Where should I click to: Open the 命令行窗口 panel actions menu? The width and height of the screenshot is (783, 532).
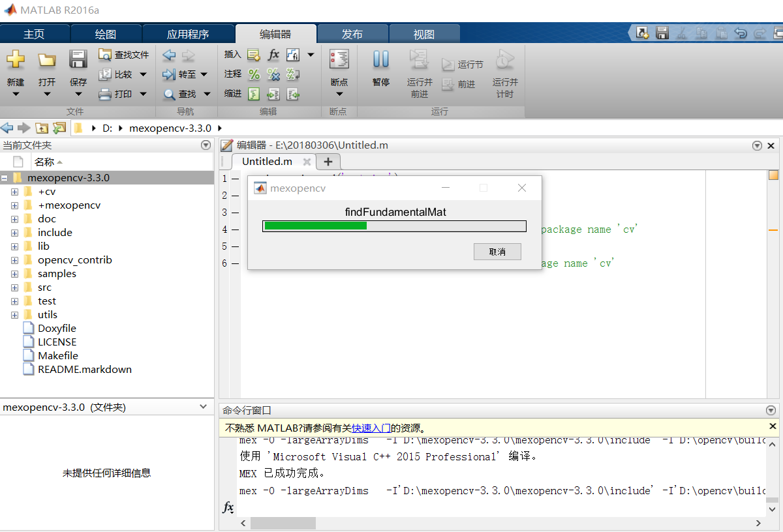tap(771, 410)
